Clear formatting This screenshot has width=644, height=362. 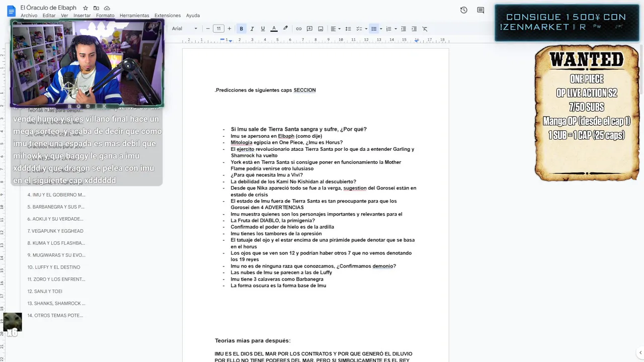point(425,29)
